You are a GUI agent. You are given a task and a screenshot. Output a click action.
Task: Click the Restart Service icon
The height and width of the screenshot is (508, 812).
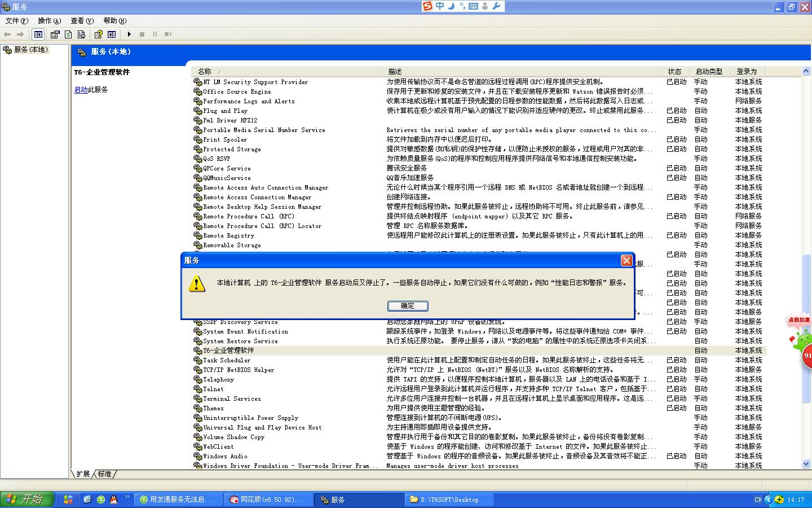coord(168,34)
